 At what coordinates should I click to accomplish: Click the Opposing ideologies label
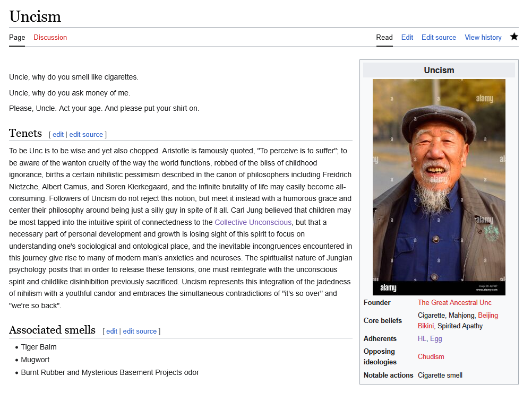pyautogui.click(x=380, y=356)
